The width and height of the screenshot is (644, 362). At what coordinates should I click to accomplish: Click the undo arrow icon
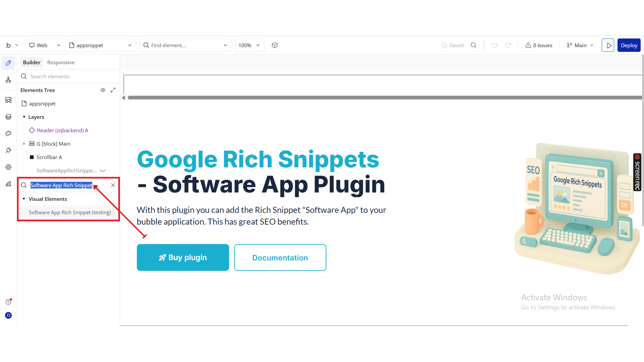[x=494, y=45]
